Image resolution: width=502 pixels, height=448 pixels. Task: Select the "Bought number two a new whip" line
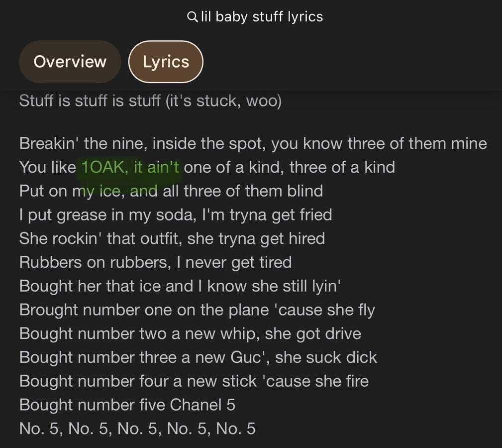point(190,334)
